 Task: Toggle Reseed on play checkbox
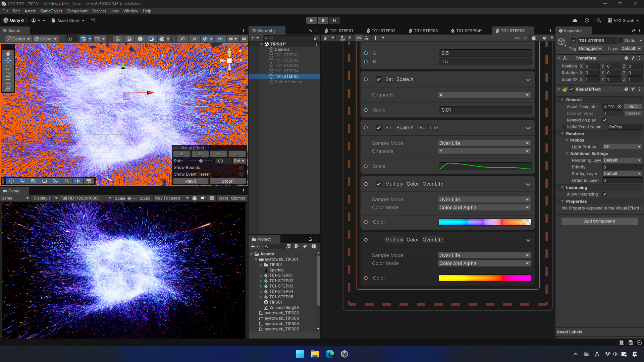605,120
